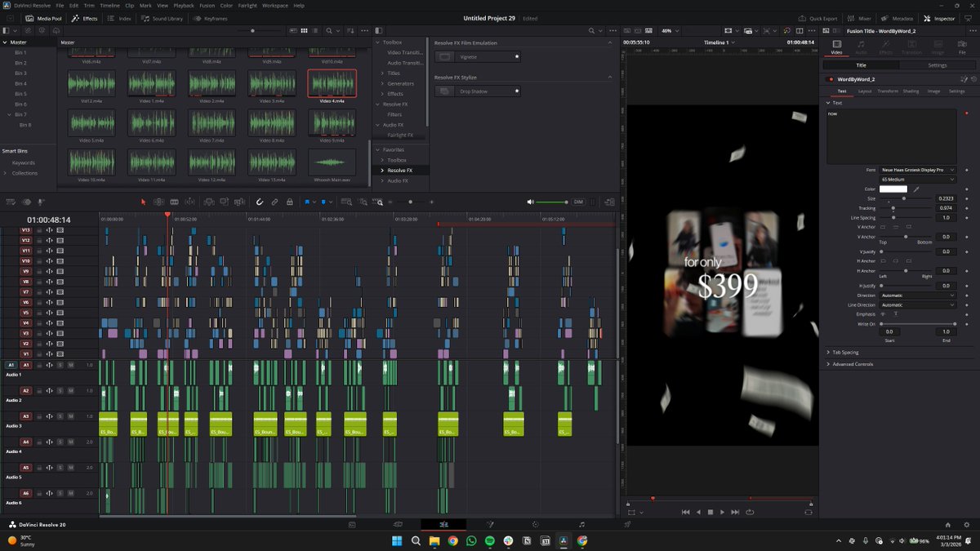Screen dimensions: 980x551
Task: Open the Fairlight menu in menu bar
Action: pyautogui.click(x=247, y=6)
